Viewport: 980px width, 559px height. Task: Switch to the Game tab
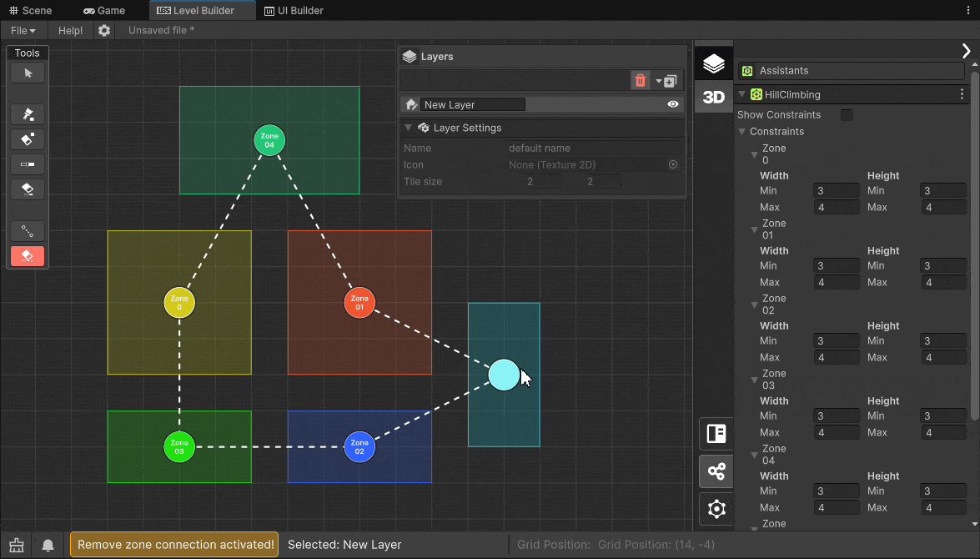click(104, 11)
